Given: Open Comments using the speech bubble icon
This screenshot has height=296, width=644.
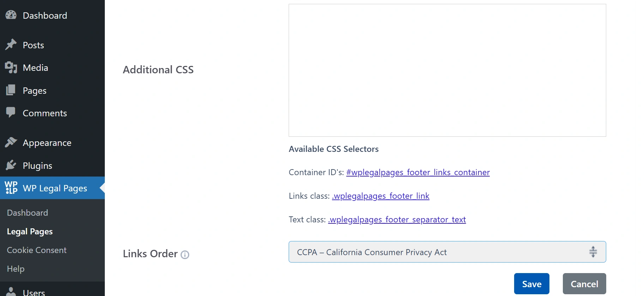Looking at the screenshot, I should point(11,113).
